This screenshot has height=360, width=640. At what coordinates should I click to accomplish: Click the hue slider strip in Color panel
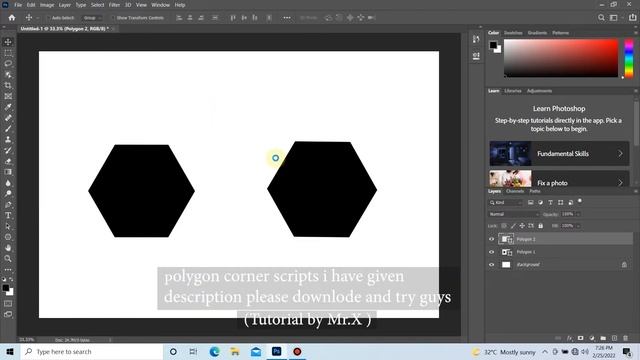point(629,58)
